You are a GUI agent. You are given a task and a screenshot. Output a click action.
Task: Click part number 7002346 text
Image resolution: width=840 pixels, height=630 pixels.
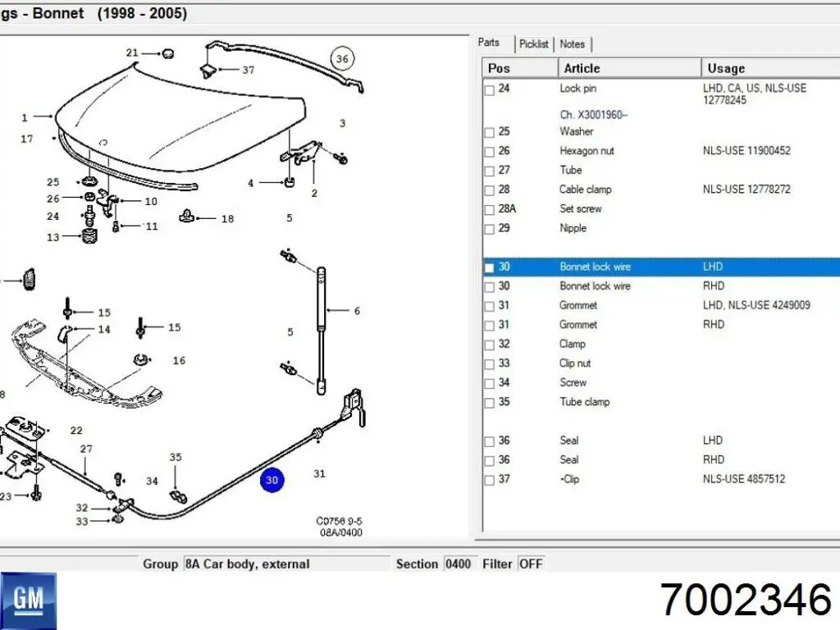(746, 600)
